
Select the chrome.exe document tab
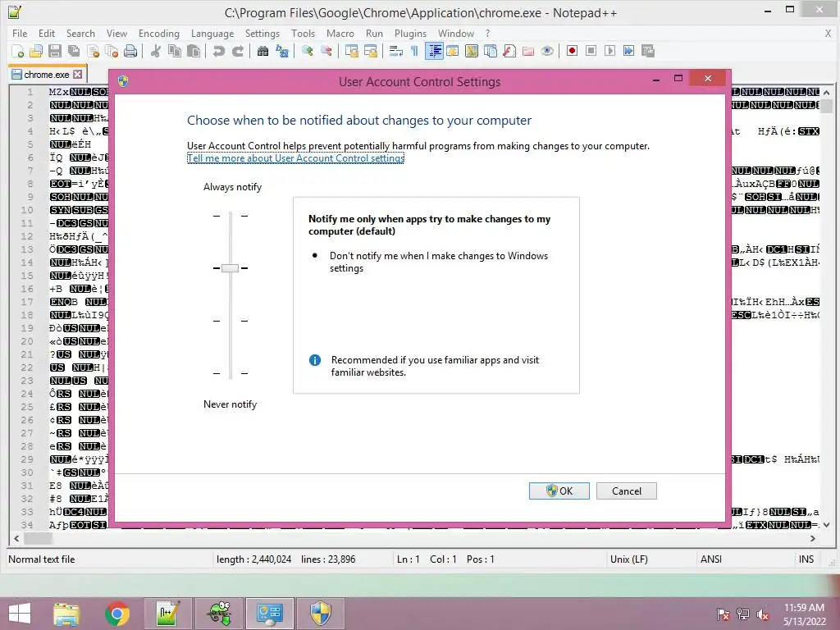47,75
